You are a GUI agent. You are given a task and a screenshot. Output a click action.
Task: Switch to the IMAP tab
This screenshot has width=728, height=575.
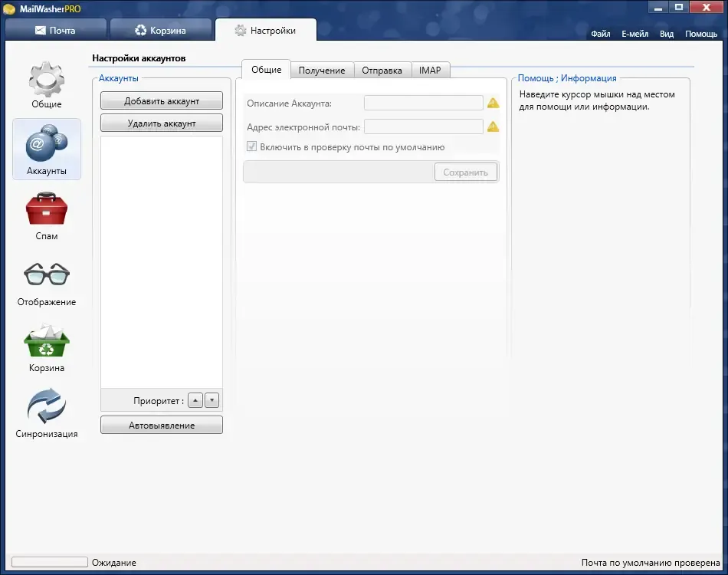[430, 70]
